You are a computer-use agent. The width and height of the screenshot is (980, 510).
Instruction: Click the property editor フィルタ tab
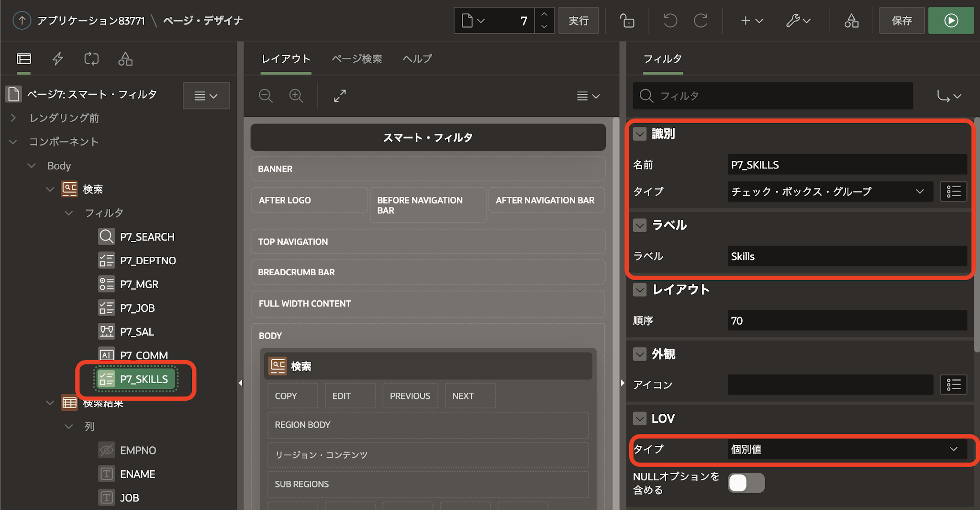point(663,58)
